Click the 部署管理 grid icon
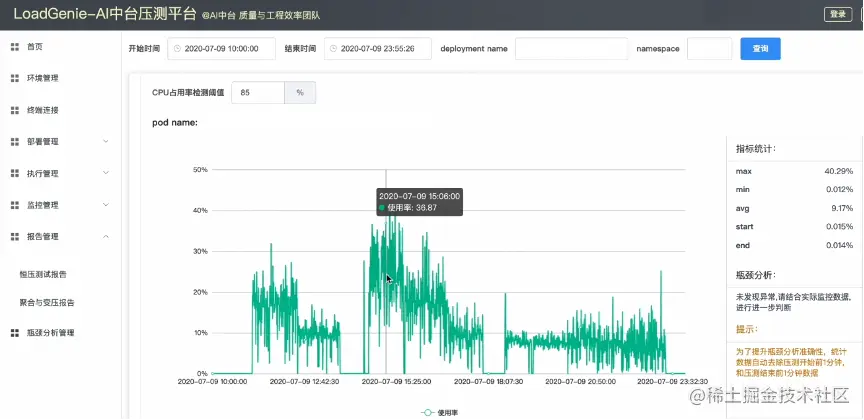Image resolution: width=864 pixels, height=420 pixels. tap(15, 142)
